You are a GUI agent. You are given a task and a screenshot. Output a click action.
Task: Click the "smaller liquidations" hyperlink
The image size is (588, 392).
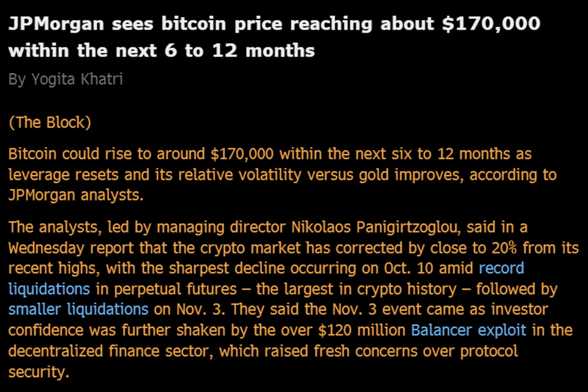coord(78,309)
